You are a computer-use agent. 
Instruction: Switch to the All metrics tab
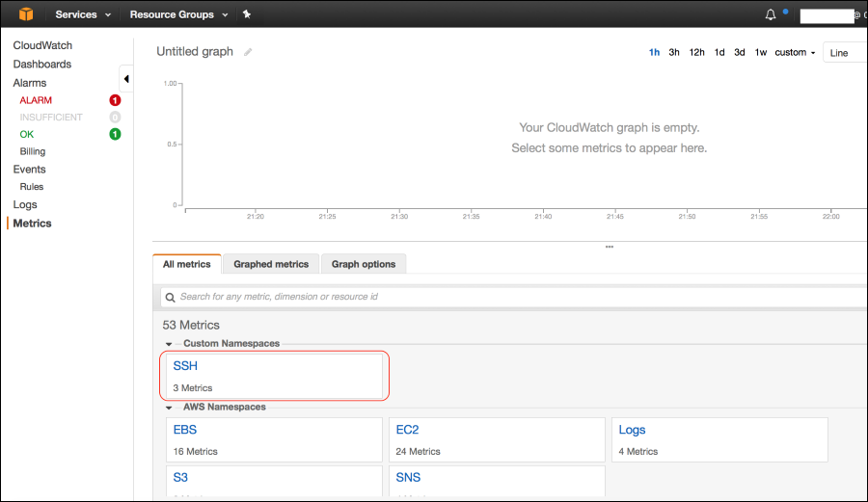186,264
